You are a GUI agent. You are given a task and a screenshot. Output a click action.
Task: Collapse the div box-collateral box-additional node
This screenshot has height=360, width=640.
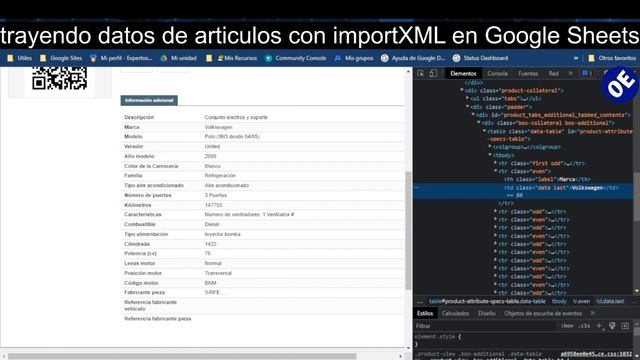tap(479, 123)
